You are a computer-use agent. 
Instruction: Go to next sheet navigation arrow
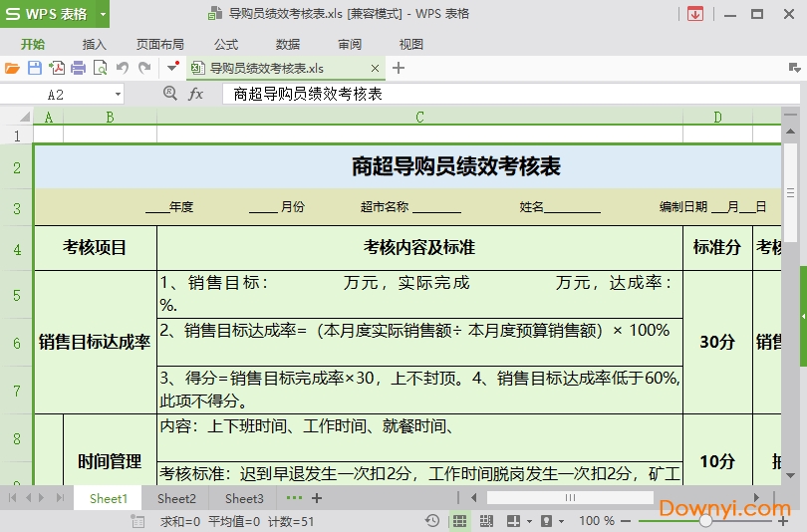pos(42,497)
